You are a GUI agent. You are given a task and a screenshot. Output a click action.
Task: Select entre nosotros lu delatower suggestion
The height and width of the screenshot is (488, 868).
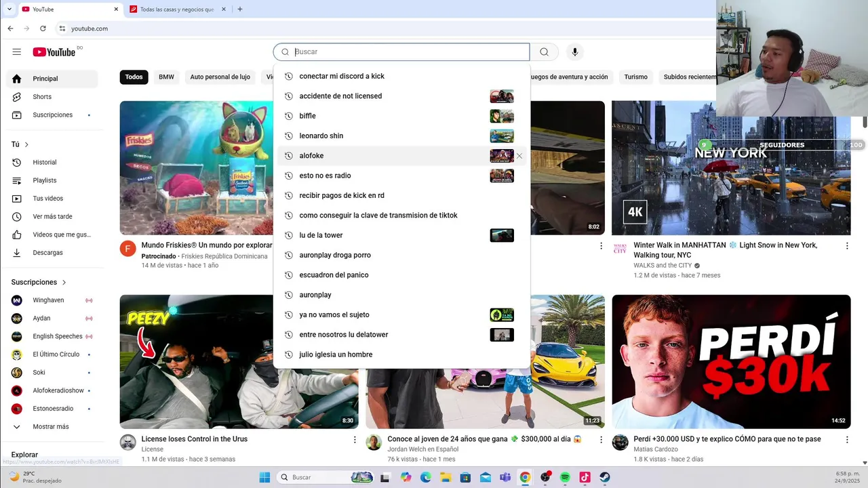[x=401, y=335]
